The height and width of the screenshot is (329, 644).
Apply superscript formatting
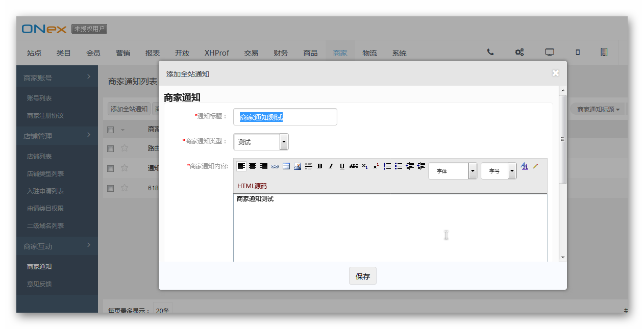[x=376, y=166]
